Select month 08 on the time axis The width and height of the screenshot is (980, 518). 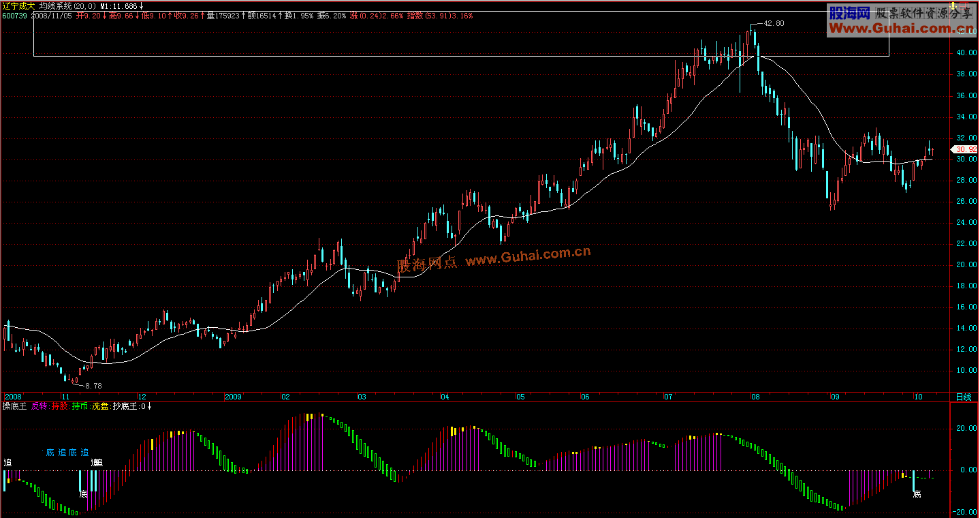coord(755,397)
